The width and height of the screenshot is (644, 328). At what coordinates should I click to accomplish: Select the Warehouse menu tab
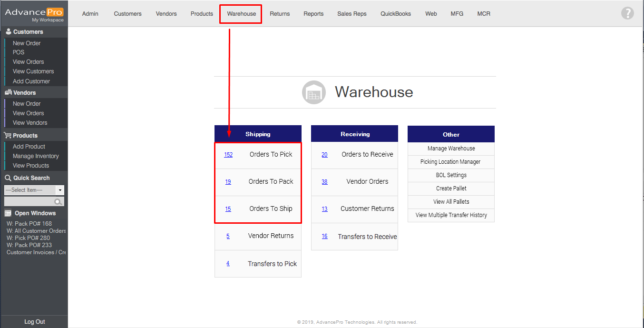(241, 14)
